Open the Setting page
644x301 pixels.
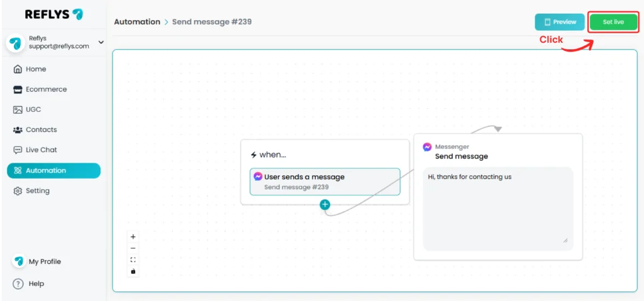click(53, 191)
